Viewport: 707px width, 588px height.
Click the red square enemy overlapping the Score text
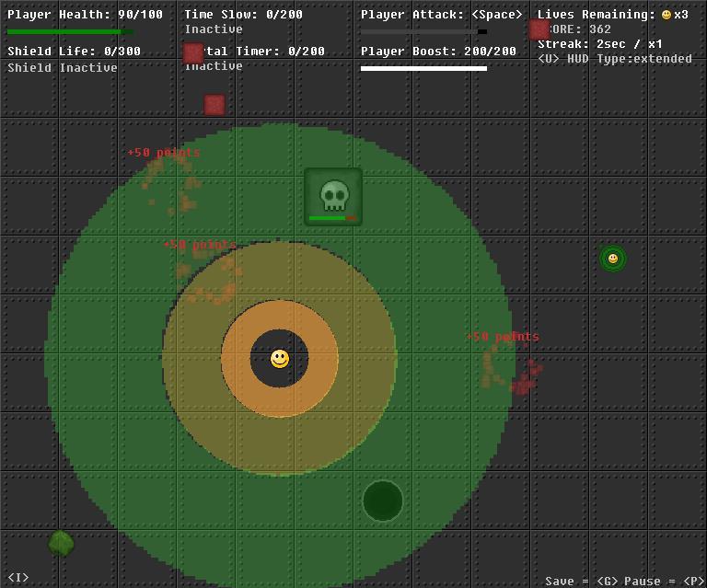(539, 29)
